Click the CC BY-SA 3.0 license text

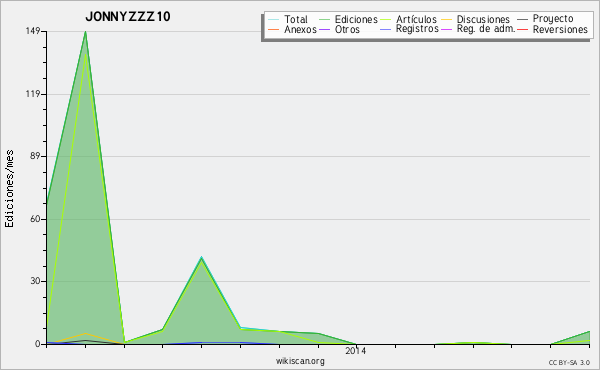(569, 363)
